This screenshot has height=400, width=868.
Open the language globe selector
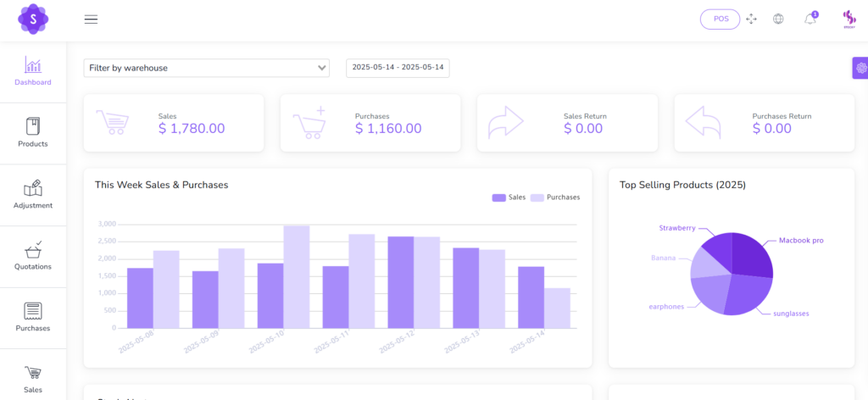pyautogui.click(x=778, y=19)
